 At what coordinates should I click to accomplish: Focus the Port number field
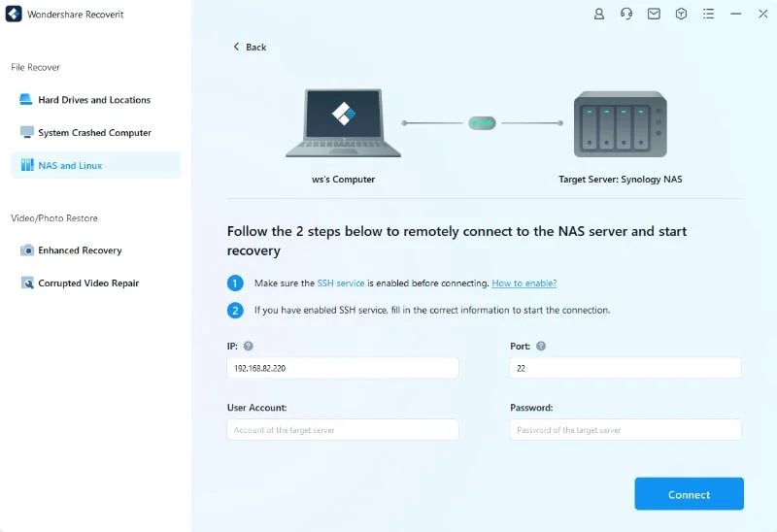[x=625, y=369]
